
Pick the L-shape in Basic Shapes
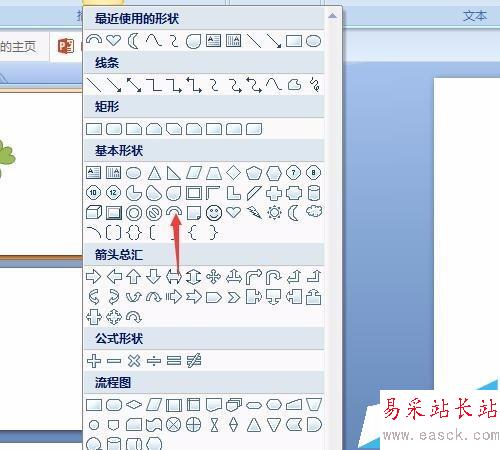[234, 193]
